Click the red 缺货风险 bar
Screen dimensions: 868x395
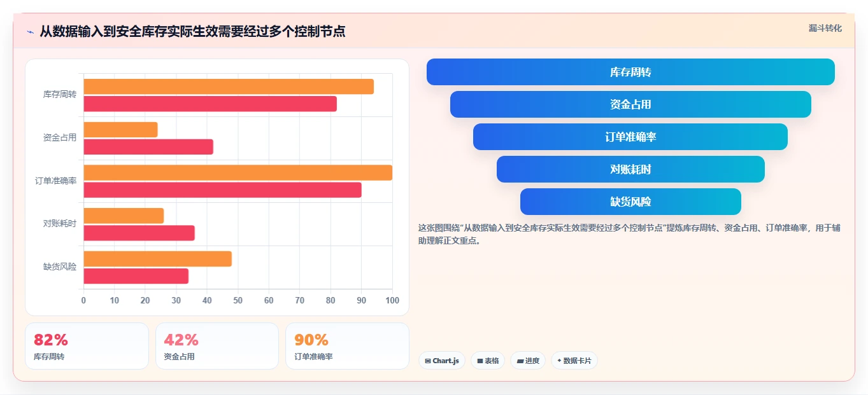(x=136, y=276)
